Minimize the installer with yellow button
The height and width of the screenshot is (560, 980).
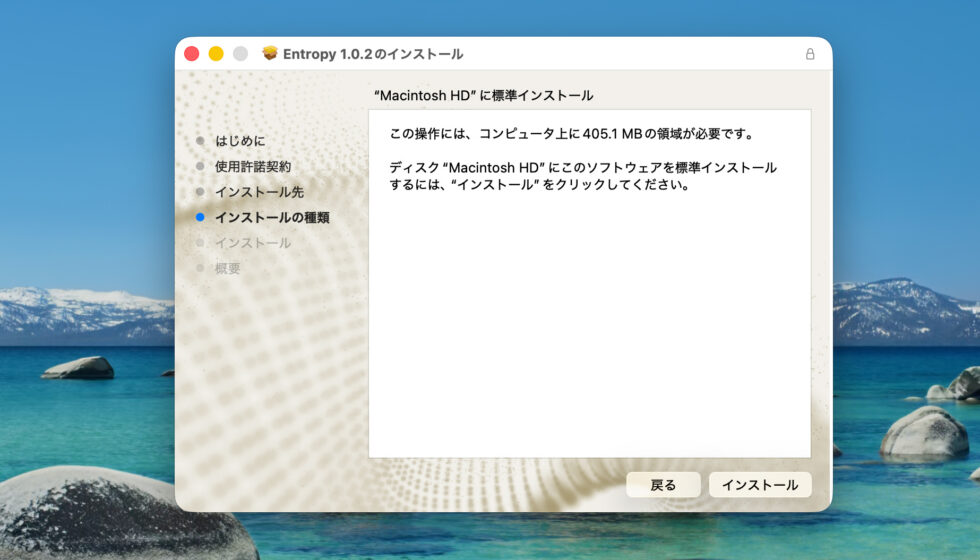[216, 54]
